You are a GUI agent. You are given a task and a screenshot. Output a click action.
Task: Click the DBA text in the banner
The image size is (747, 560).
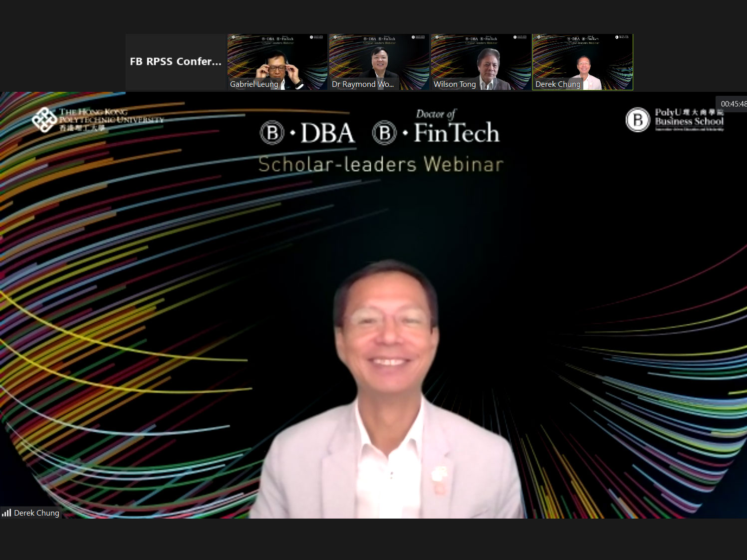pos(327,133)
